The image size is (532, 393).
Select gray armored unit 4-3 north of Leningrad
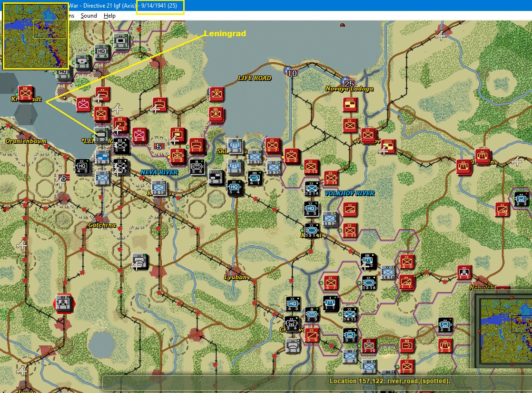120,41
